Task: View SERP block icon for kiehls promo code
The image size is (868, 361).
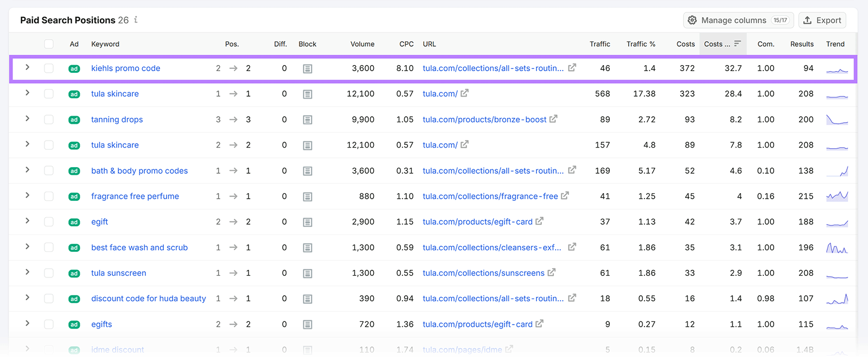Action: click(308, 68)
